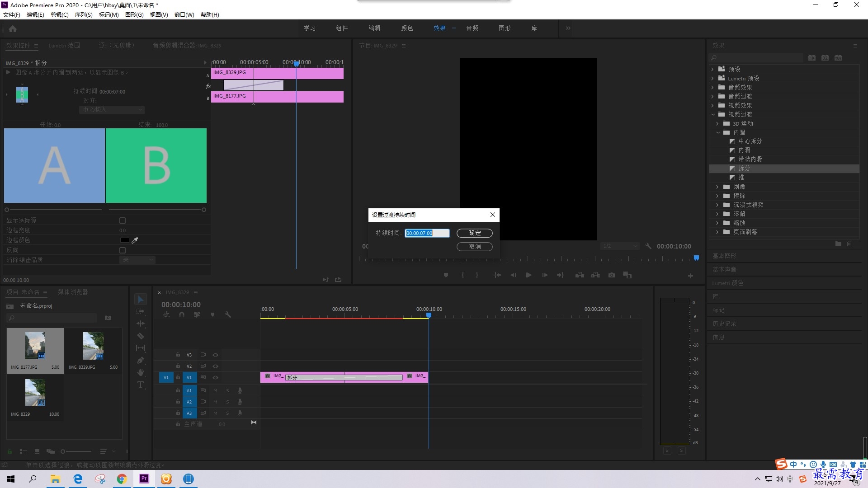Click 取消 in the duration dialog
This screenshot has width=868, height=488.
(474, 246)
